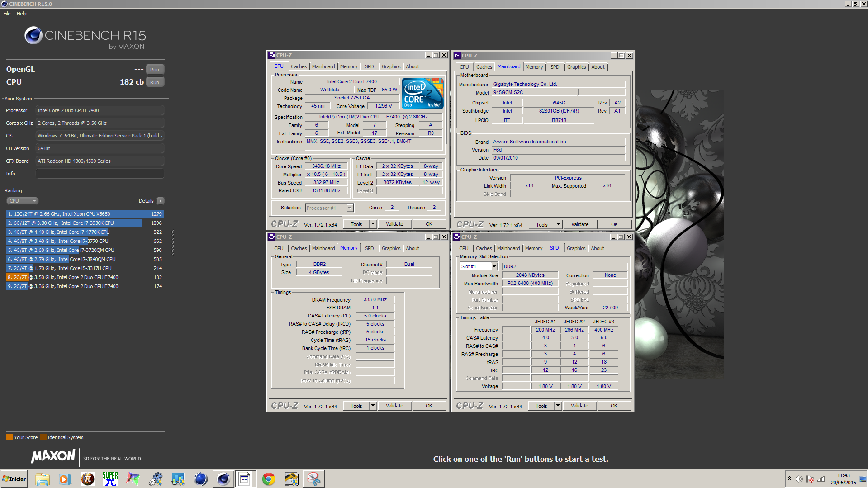Select the Core i7-3930K ranking row

pyautogui.click(x=85, y=223)
